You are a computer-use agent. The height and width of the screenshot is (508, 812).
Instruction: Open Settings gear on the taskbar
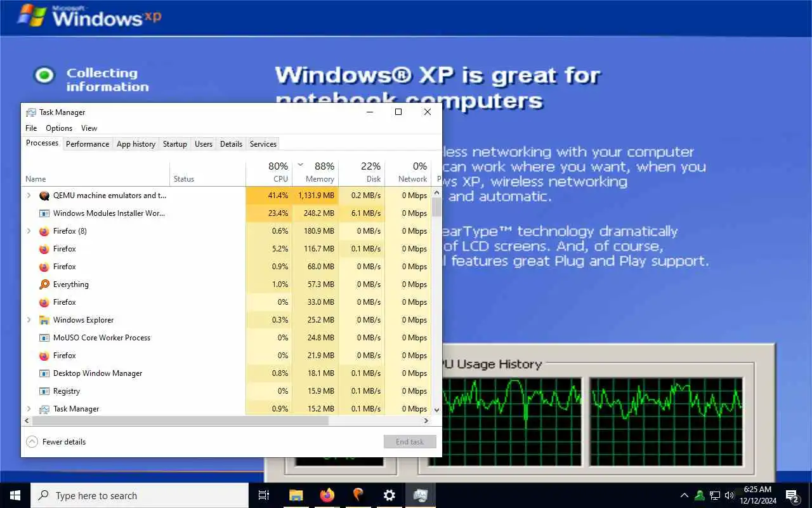[x=389, y=495]
